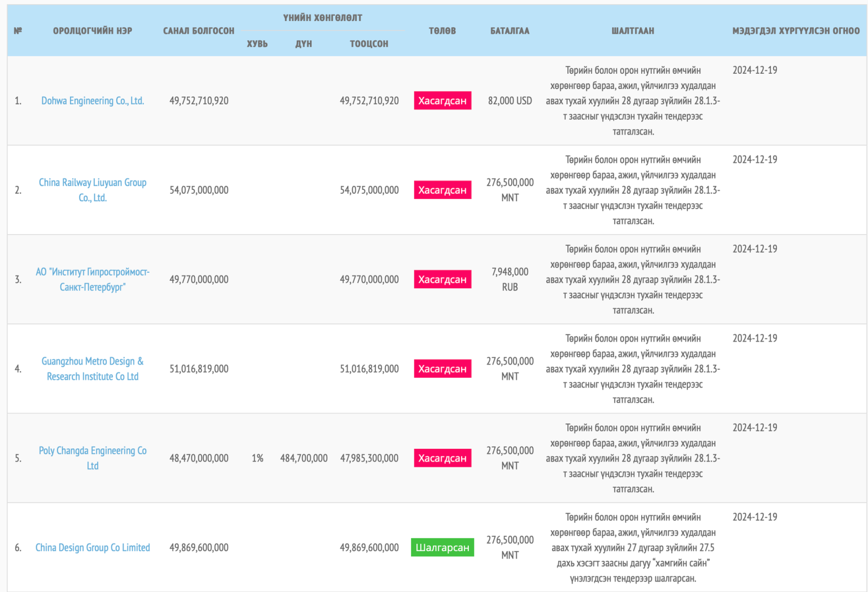868x592 pixels.
Task: Click the Хасагдсан badge in China Railway row
Action: point(443,190)
